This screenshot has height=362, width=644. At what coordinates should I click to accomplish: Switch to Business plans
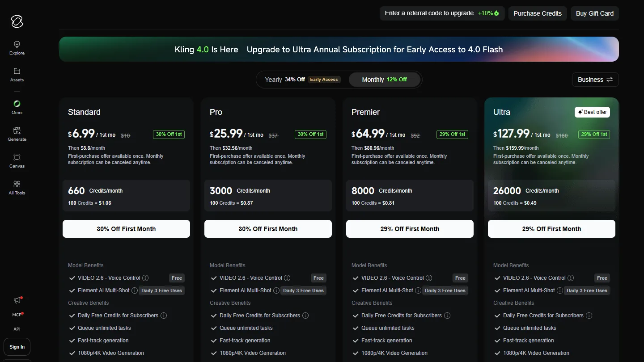pyautogui.click(x=595, y=80)
